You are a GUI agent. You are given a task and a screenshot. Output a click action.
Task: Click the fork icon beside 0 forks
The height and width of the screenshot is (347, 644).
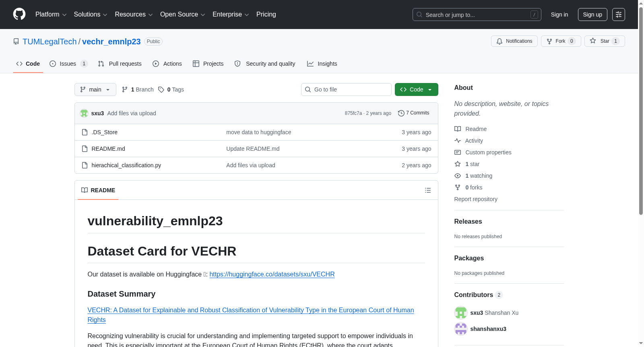coord(458,187)
